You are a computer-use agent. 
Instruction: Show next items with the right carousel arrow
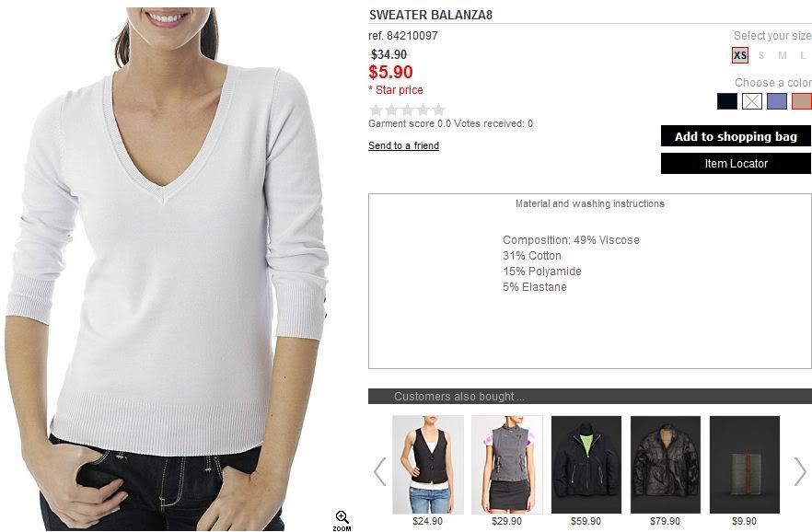[800, 471]
